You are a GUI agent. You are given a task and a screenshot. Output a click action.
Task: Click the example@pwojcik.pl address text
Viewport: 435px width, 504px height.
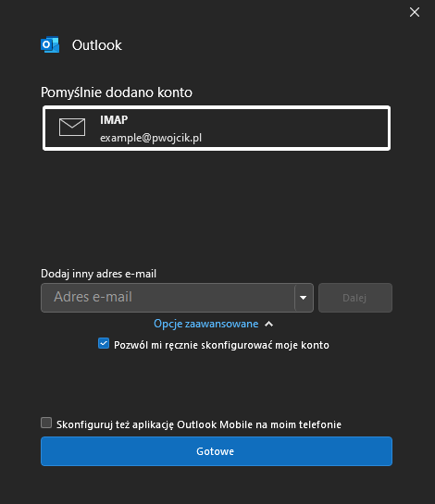click(x=151, y=138)
